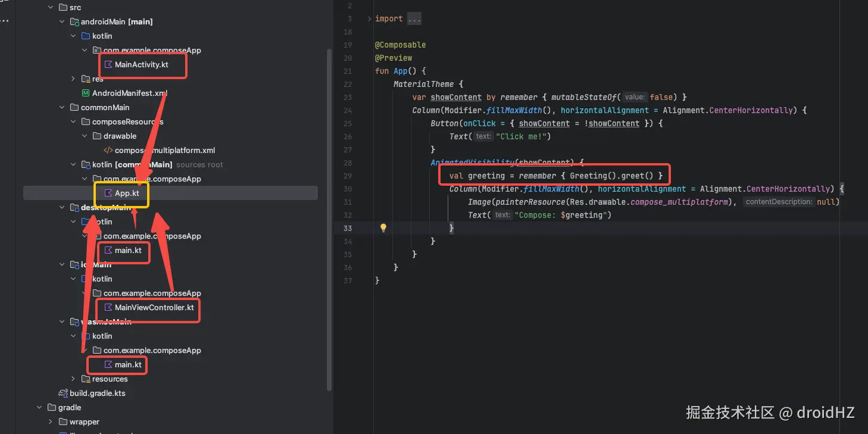Select the wasmJsMain module label
Viewport: 868px width, 434px height.
[x=106, y=321]
